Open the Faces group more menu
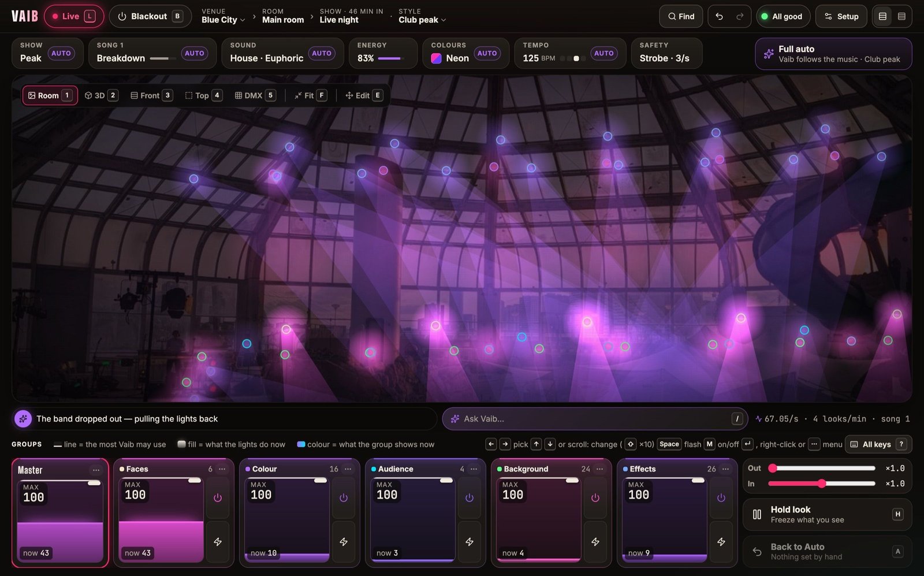 222,469
